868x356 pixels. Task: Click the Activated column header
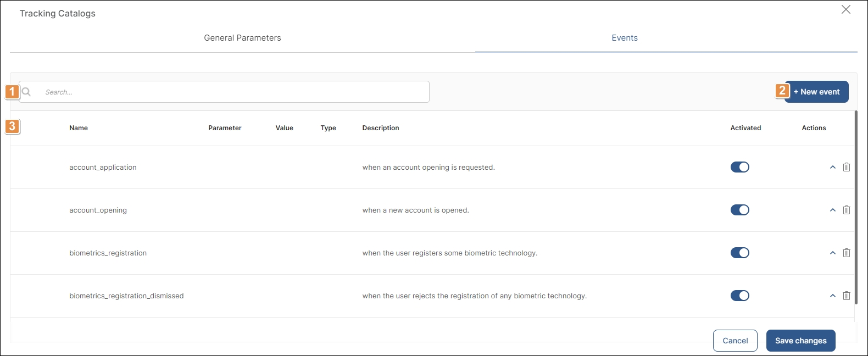pyautogui.click(x=745, y=128)
